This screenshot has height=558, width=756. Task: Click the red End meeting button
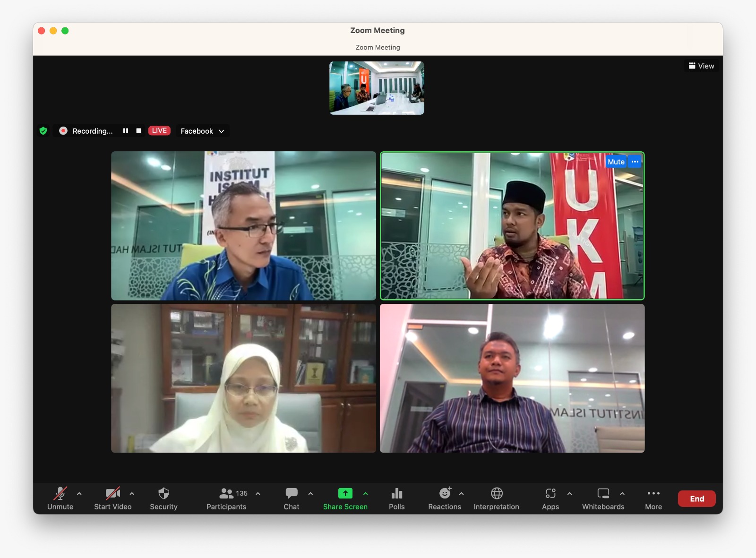(696, 499)
